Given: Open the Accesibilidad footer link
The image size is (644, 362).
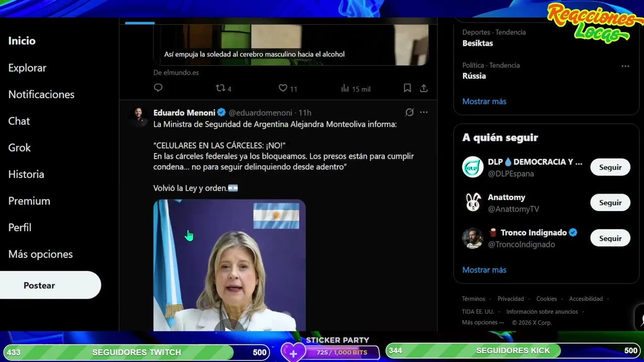Looking at the screenshot, I should (x=586, y=299).
